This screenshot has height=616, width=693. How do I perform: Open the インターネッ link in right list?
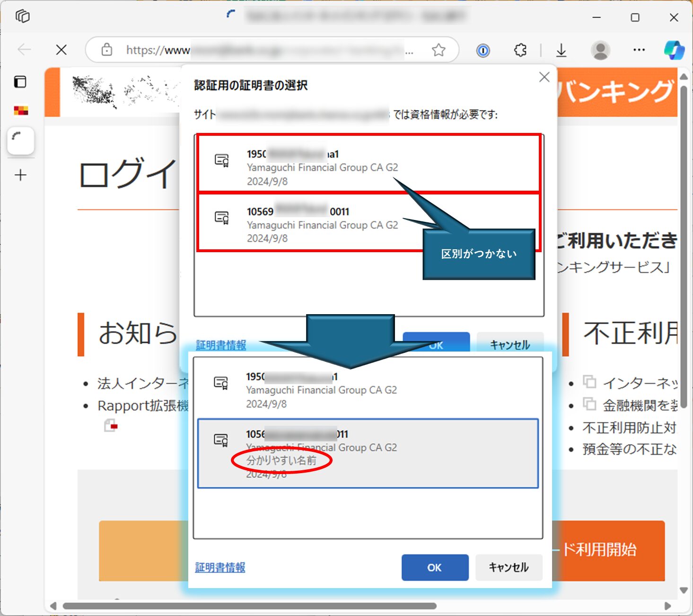click(640, 383)
